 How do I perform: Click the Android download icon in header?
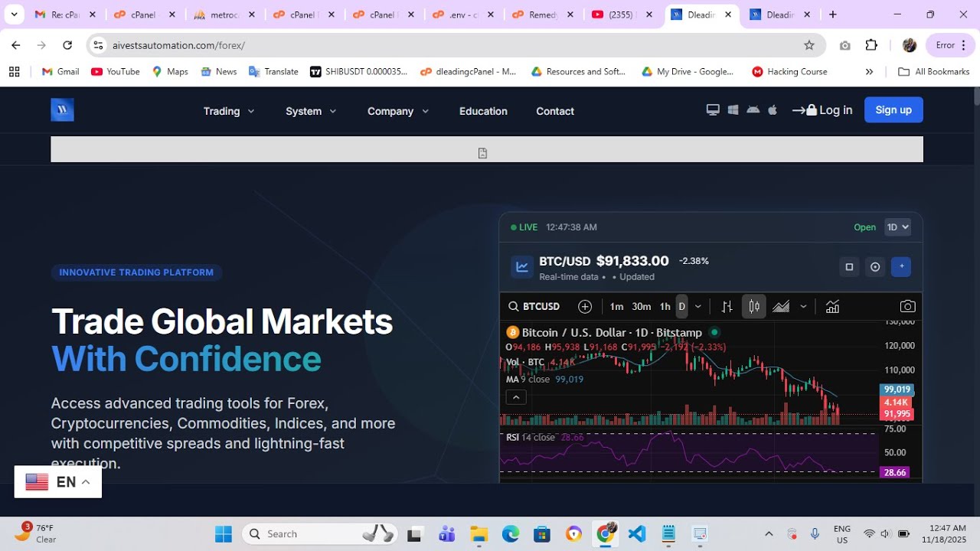click(753, 110)
